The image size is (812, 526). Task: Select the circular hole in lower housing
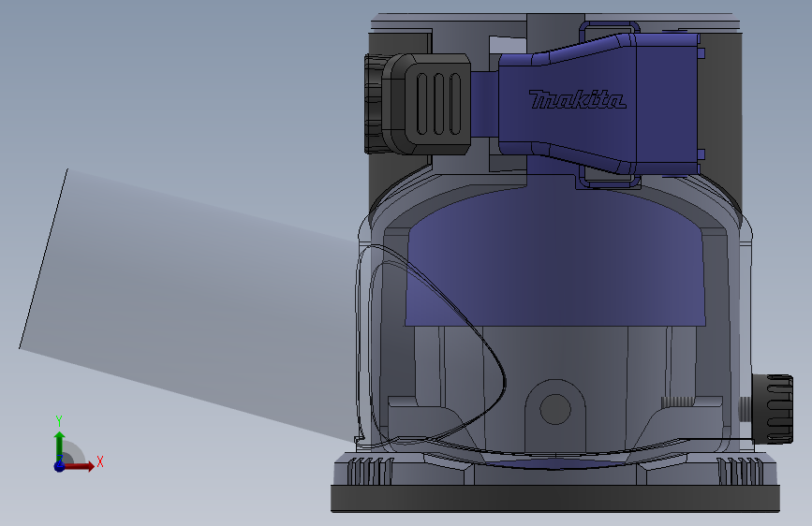[x=555, y=408]
